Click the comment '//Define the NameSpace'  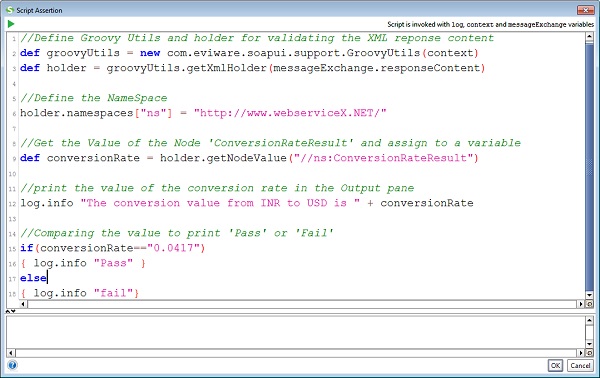pos(94,98)
